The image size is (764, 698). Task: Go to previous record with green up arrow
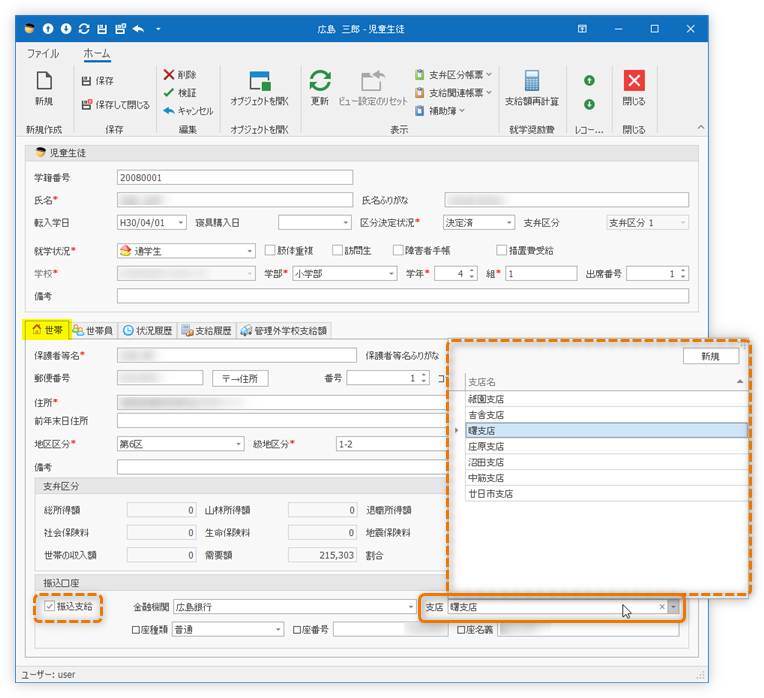click(x=589, y=80)
